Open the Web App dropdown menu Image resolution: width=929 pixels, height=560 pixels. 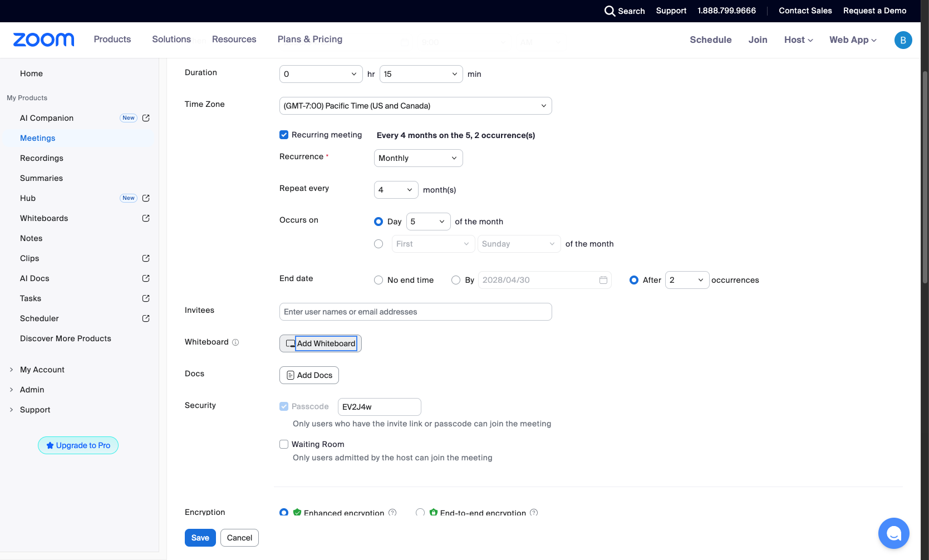tap(853, 40)
